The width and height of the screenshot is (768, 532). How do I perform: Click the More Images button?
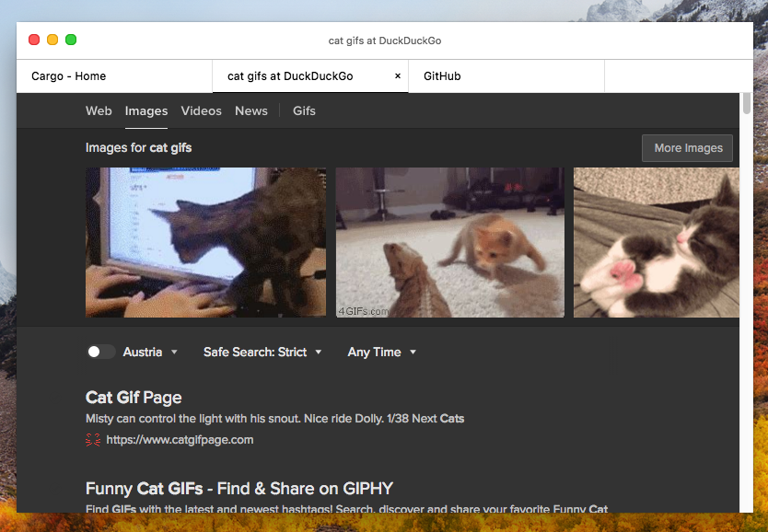pos(687,148)
